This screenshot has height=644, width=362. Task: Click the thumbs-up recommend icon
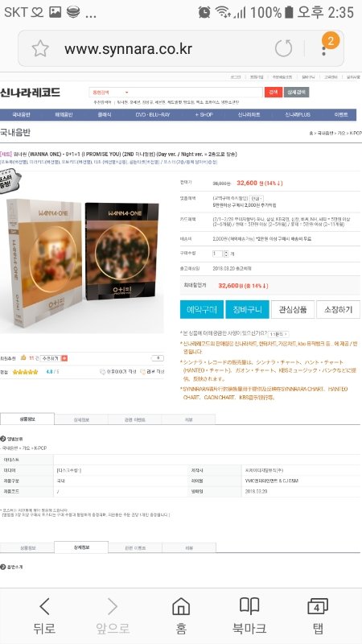tap(23, 357)
